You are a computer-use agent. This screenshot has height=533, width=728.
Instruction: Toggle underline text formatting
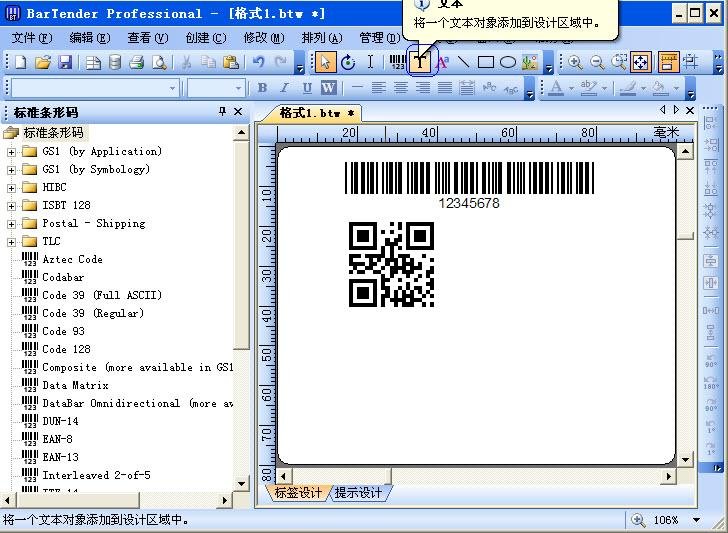point(306,88)
